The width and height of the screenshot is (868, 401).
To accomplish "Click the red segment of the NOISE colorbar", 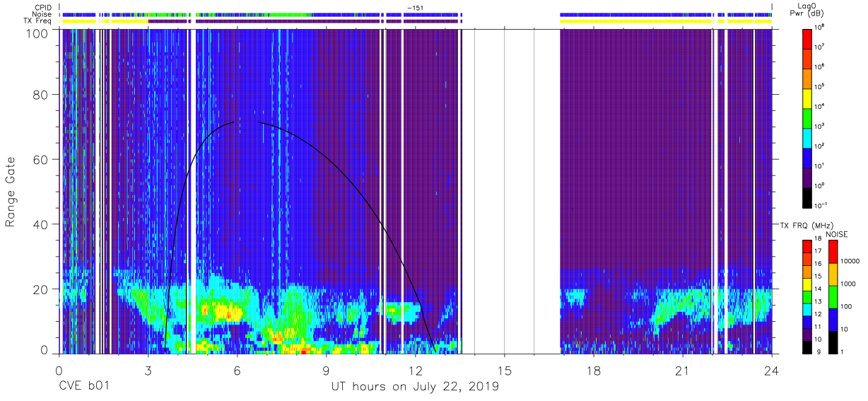I will pyautogui.click(x=833, y=252).
